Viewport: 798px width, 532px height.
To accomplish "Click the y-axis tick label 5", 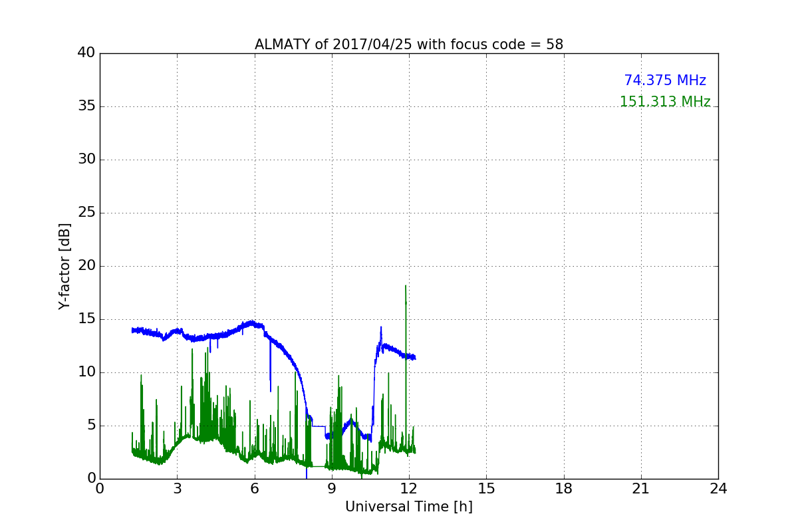I will [91, 426].
